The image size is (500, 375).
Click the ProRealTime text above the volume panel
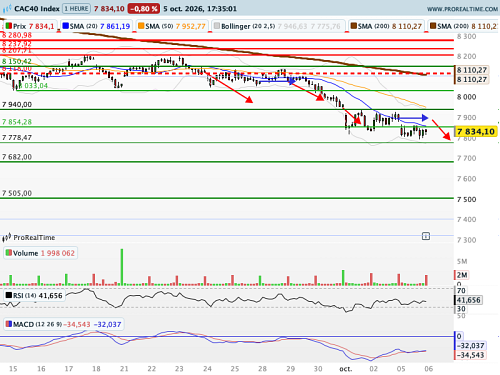click(34, 237)
